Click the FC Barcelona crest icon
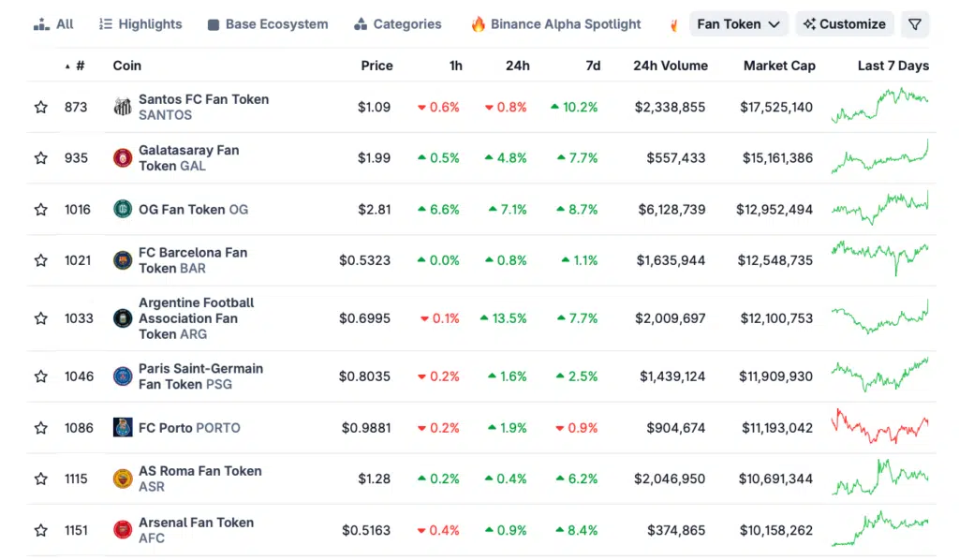The height and width of the screenshot is (560, 959). (x=123, y=260)
